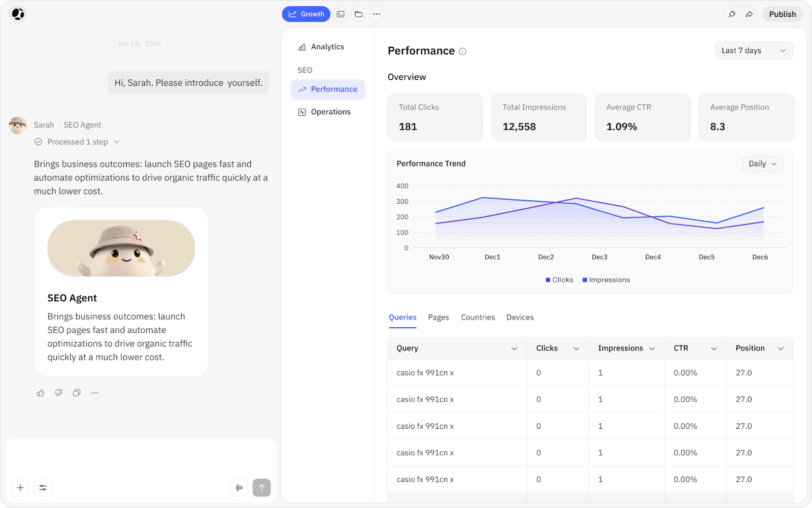Click the info icon beside Performance title
The width and height of the screenshot is (812, 508).
point(462,51)
